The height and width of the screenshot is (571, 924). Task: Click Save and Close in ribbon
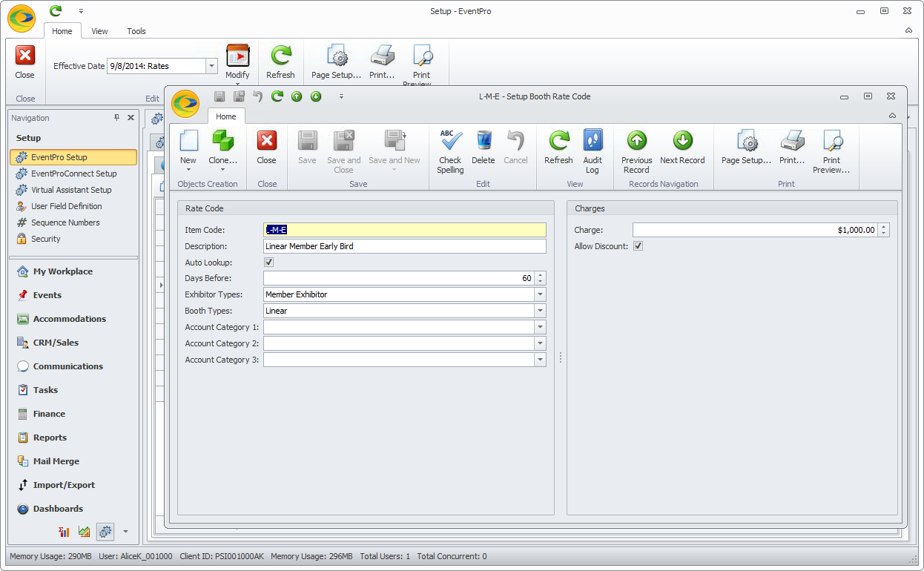pyautogui.click(x=343, y=151)
